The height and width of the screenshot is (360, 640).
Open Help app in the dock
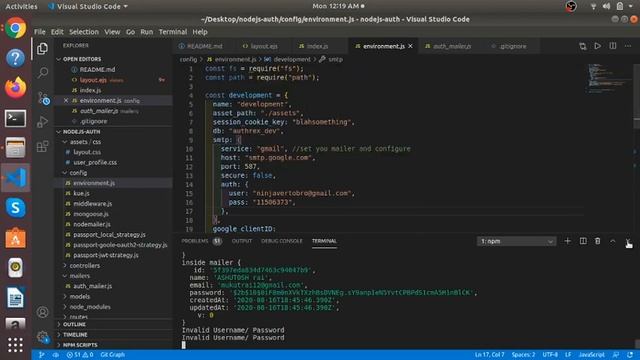16,58
